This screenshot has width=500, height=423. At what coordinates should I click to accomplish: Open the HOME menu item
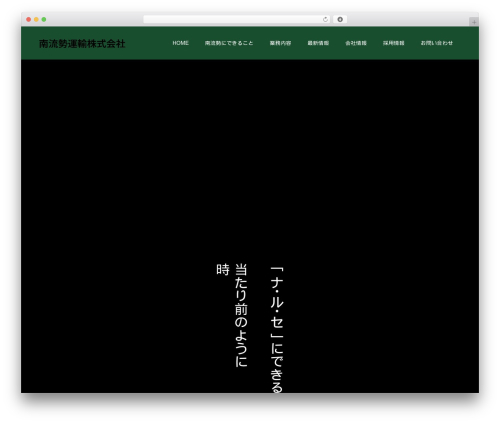coord(180,43)
